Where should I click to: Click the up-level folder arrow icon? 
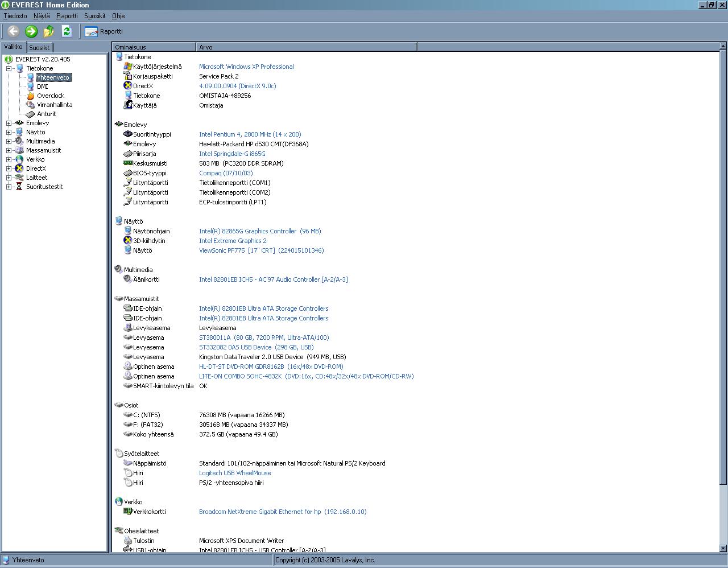(x=49, y=31)
